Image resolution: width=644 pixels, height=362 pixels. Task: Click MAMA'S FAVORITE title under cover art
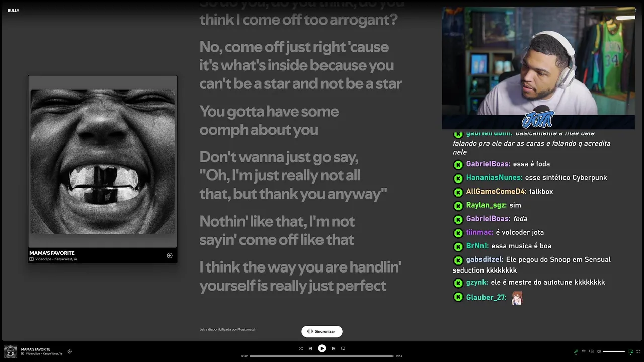click(52, 253)
